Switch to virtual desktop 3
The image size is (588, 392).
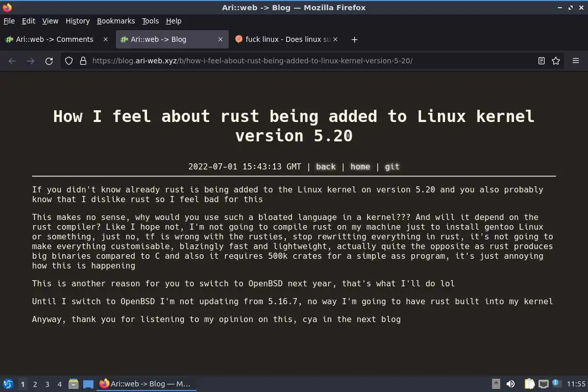click(x=47, y=384)
